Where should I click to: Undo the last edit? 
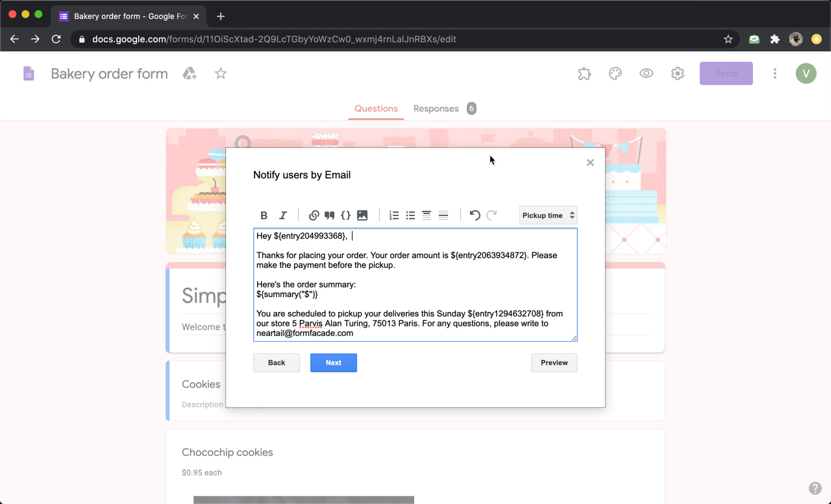pyautogui.click(x=475, y=215)
